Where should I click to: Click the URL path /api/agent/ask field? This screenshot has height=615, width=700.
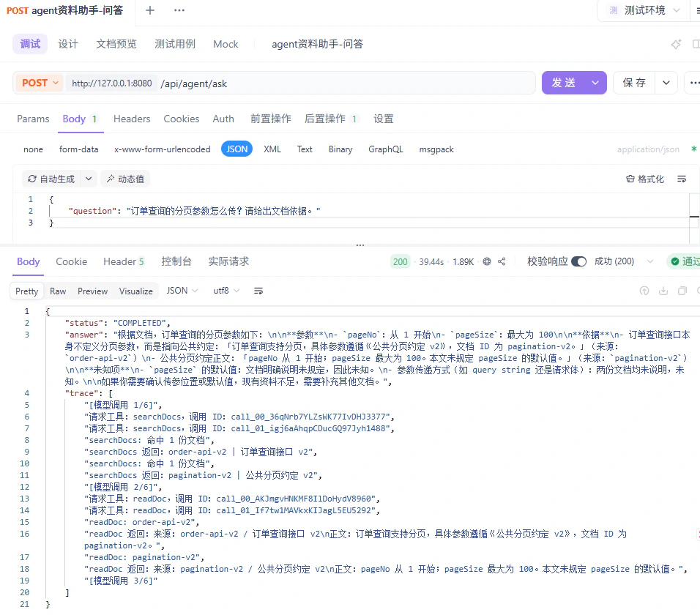(346, 83)
